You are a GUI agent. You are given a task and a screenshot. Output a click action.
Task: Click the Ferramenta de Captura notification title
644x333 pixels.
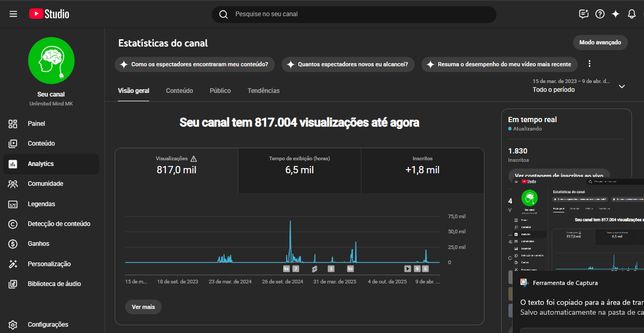tap(565, 283)
